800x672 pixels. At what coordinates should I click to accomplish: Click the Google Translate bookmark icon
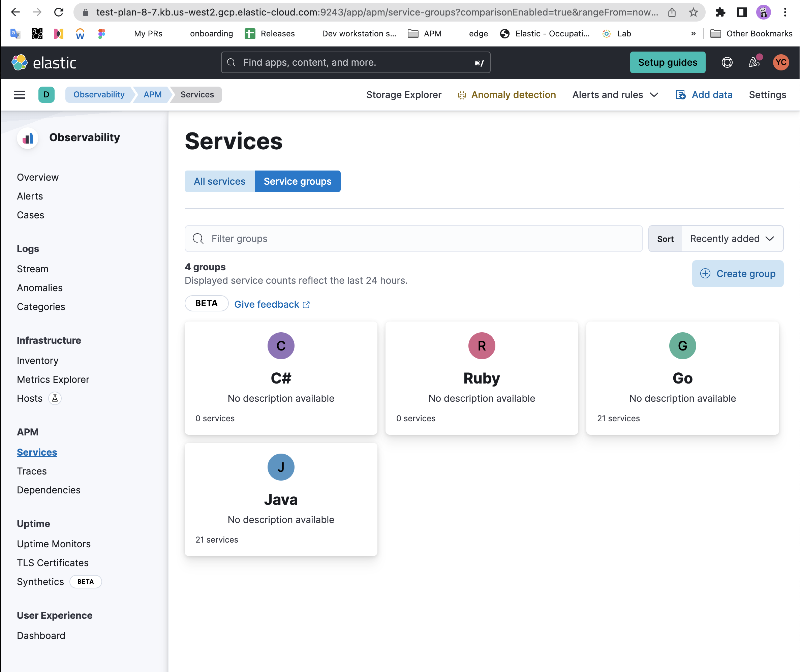15,33
